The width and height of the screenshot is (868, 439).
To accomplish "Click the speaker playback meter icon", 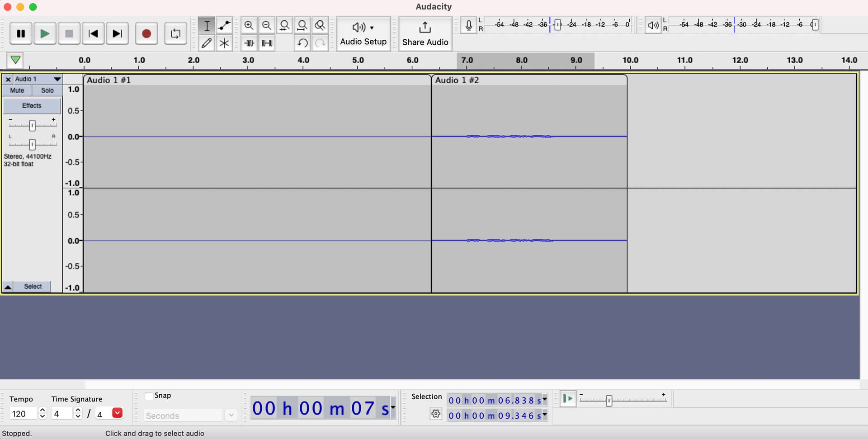I will coord(653,25).
